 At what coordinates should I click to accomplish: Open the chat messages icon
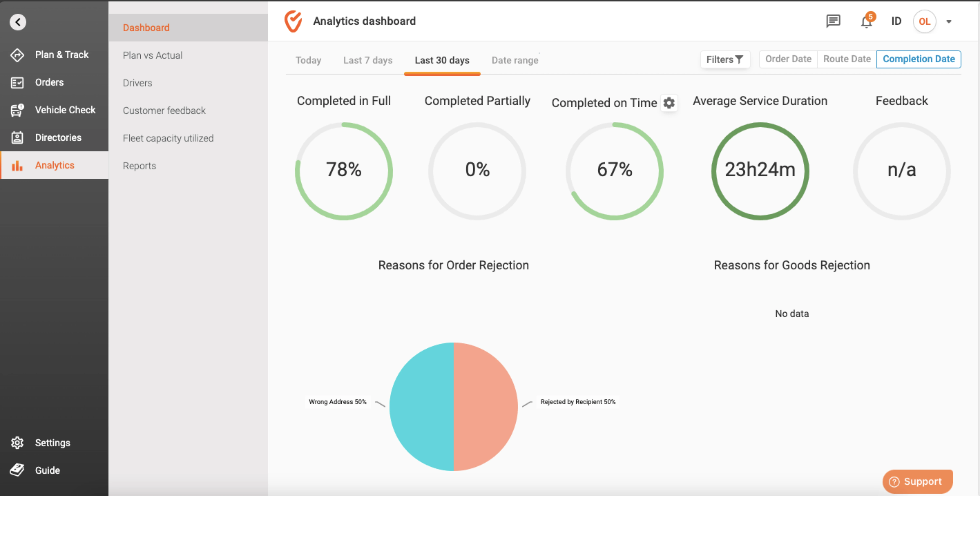833,21
